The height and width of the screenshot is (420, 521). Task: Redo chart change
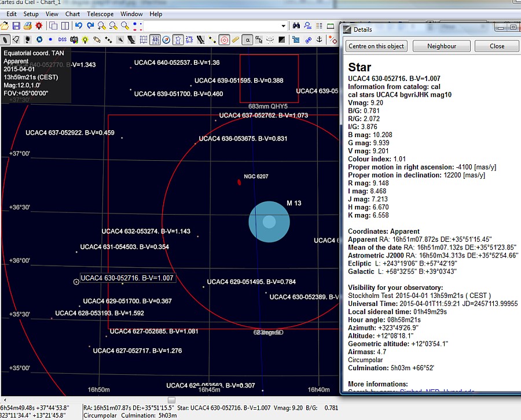90,25
